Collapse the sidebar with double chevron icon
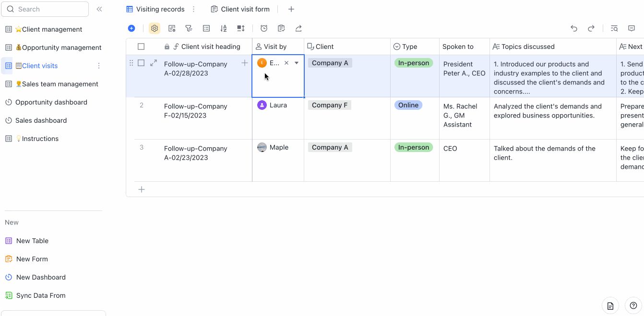 (x=99, y=9)
